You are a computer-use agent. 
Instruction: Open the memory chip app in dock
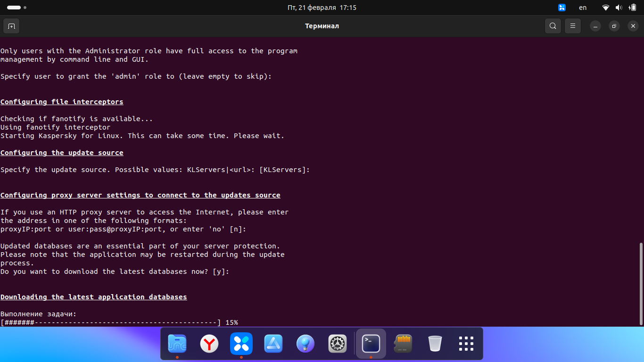pos(403,344)
